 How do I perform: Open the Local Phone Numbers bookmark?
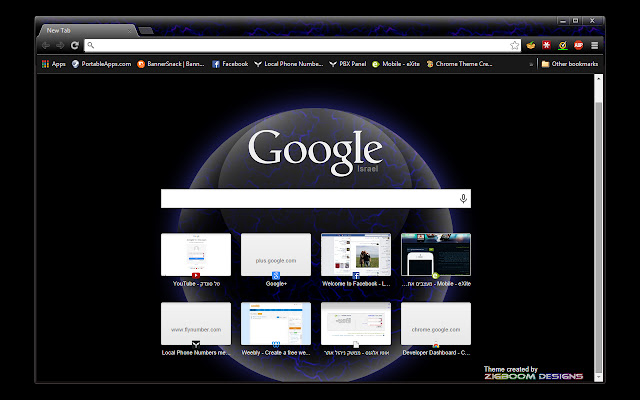289,64
